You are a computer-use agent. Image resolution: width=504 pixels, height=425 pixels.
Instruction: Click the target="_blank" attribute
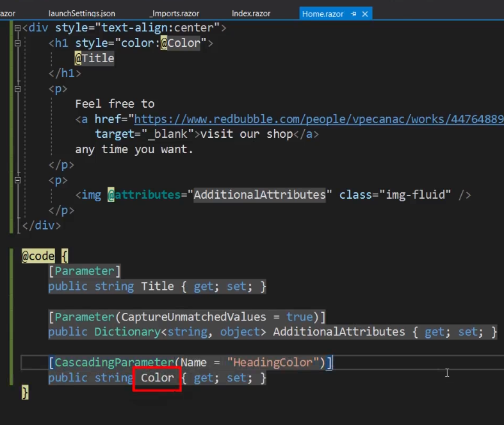[x=144, y=134]
